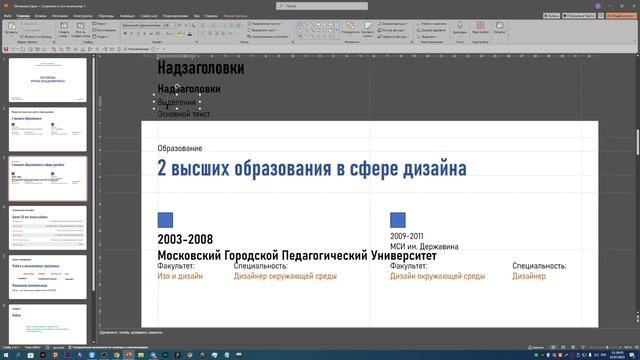Switch to the Transitions (Переходы) tab
Screen dimensions: 640x360
(x=106, y=16)
